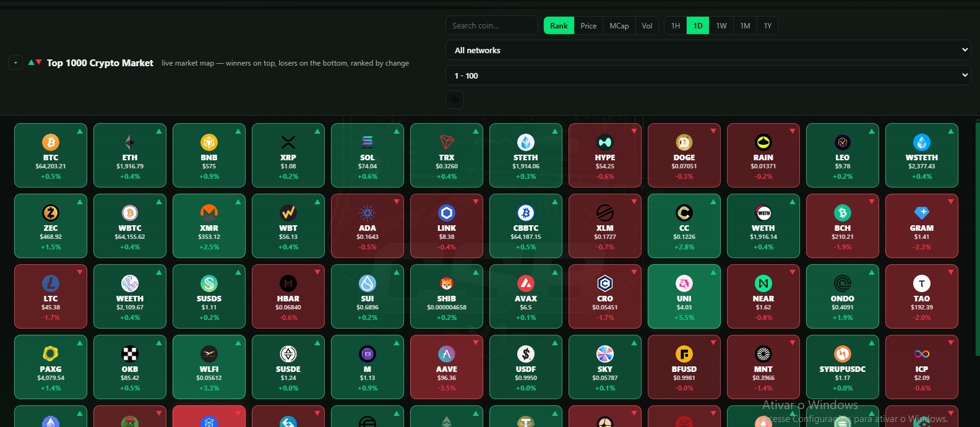Viewport: 980px width, 427px height.
Task: Click the ONDO change +1.9%
Action: 843,317
